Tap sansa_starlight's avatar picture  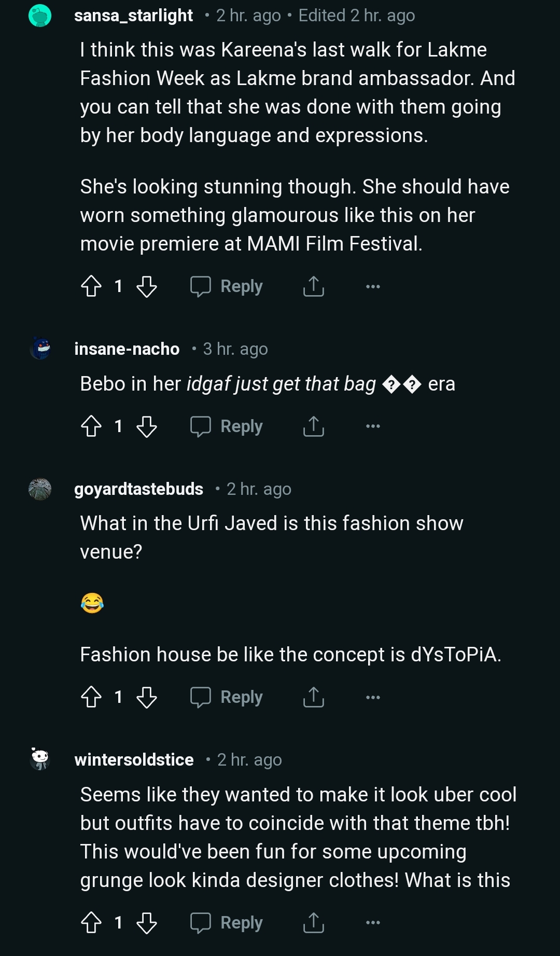(x=40, y=16)
